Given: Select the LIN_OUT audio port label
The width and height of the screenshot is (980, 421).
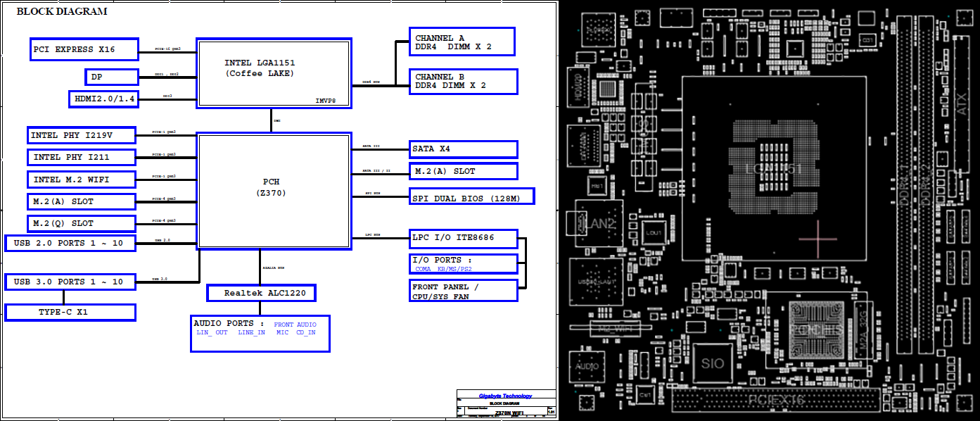Looking at the screenshot, I should click(212, 332).
